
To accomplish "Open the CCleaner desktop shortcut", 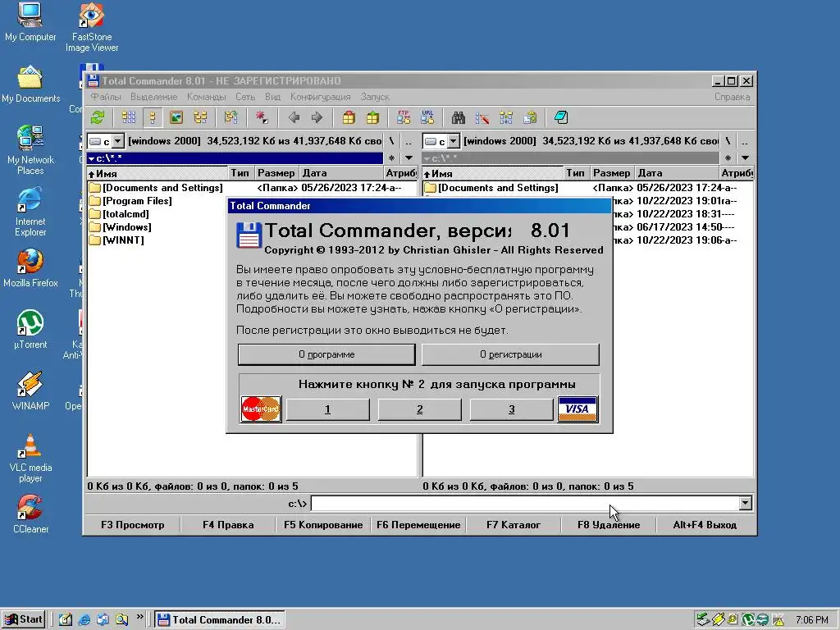I will point(30,514).
